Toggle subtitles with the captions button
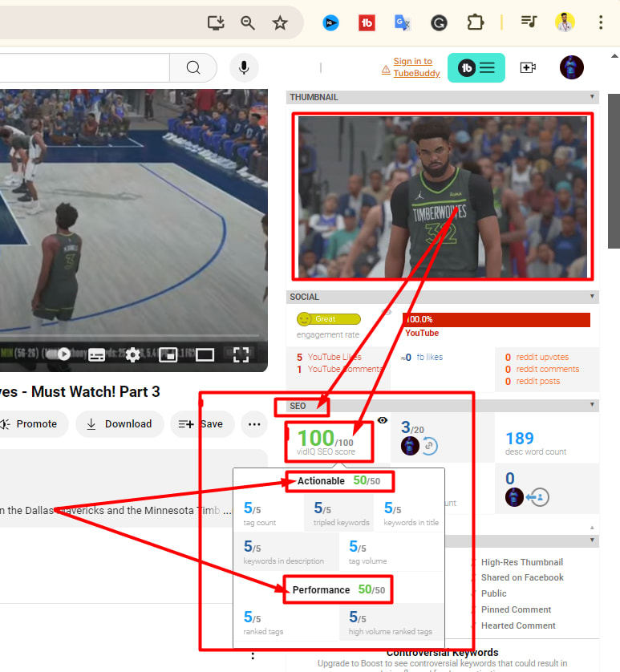 (97, 354)
